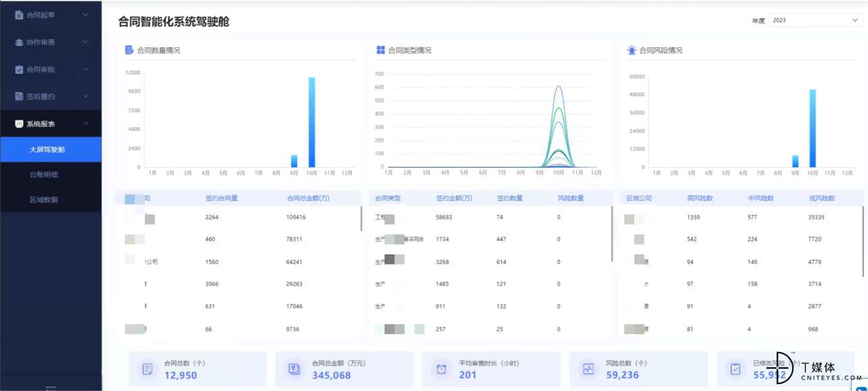Click the 合同风险情况 alarm icon
This screenshot has width=868, height=391.
click(x=632, y=50)
